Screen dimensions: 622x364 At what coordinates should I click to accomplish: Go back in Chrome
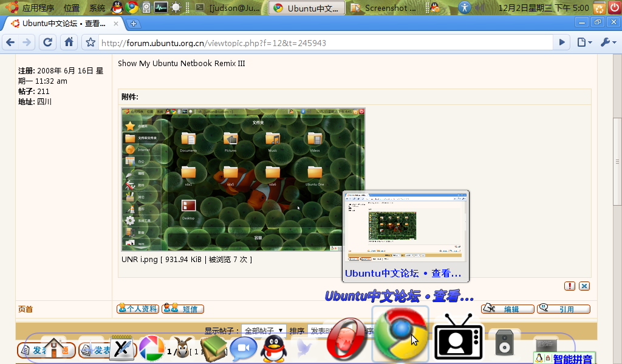[x=11, y=42]
